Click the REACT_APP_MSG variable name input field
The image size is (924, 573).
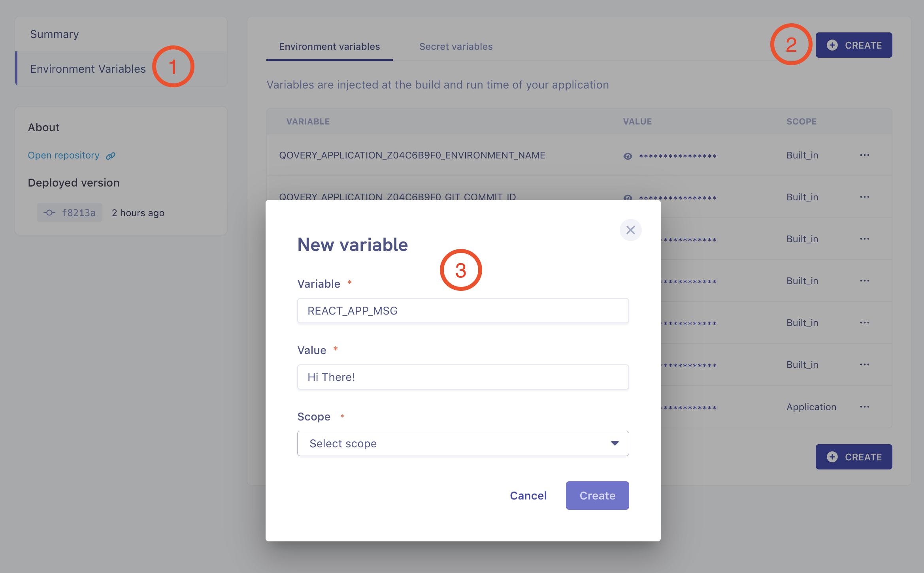463,310
